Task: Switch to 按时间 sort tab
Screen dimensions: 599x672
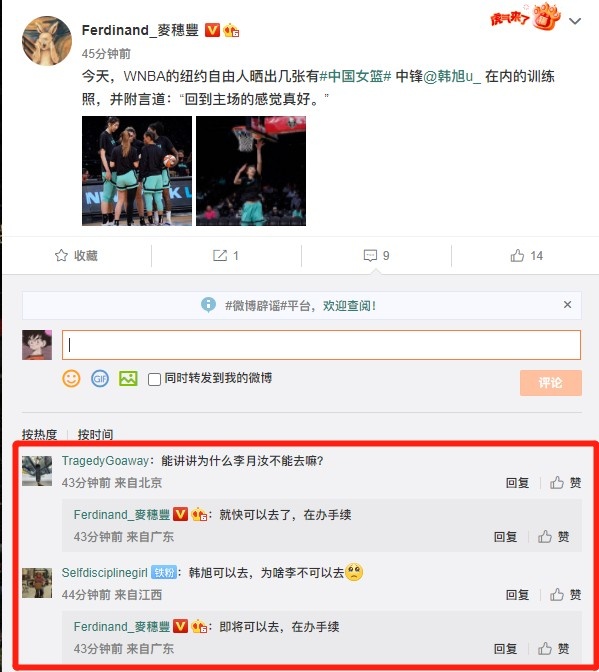Action: coord(96,435)
